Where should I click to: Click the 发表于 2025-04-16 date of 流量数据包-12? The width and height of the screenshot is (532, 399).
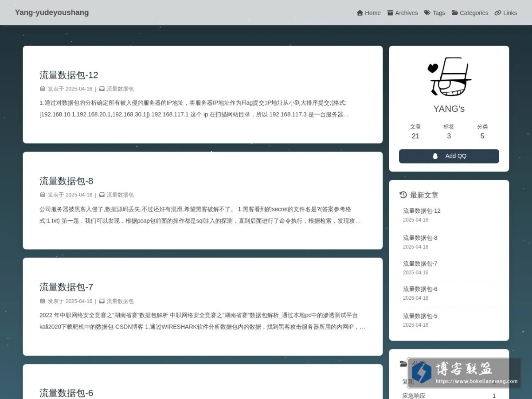tap(70, 89)
